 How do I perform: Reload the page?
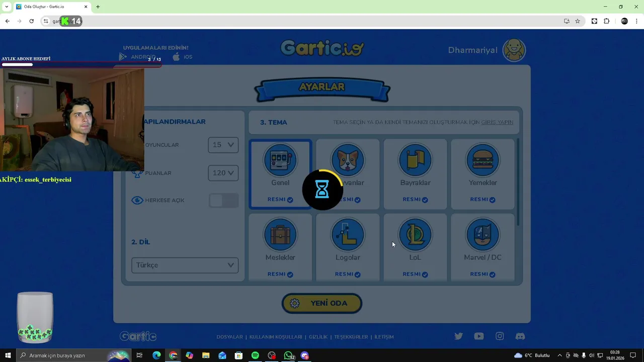point(31,21)
